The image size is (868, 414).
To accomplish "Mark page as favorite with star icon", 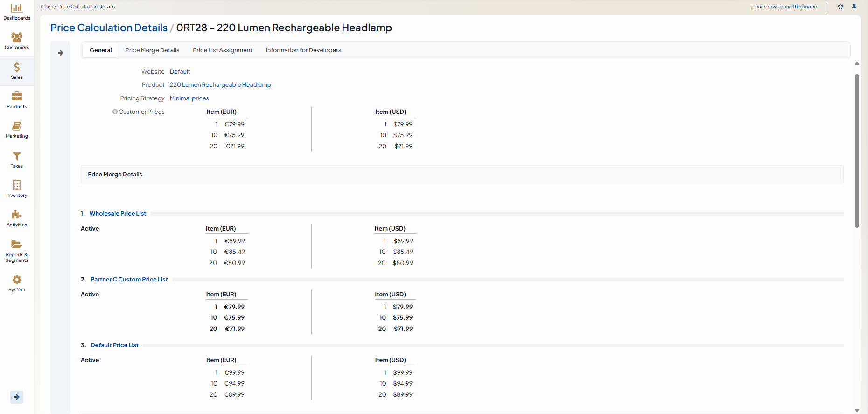I will click(x=840, y=7).
